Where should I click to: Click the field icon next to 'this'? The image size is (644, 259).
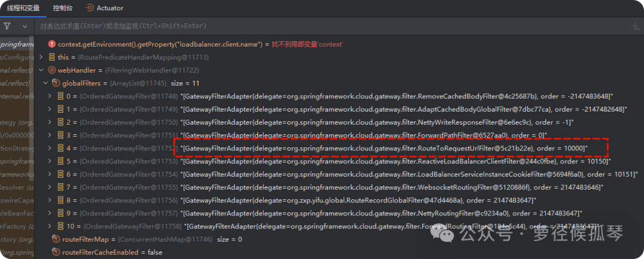click(52, 57)
